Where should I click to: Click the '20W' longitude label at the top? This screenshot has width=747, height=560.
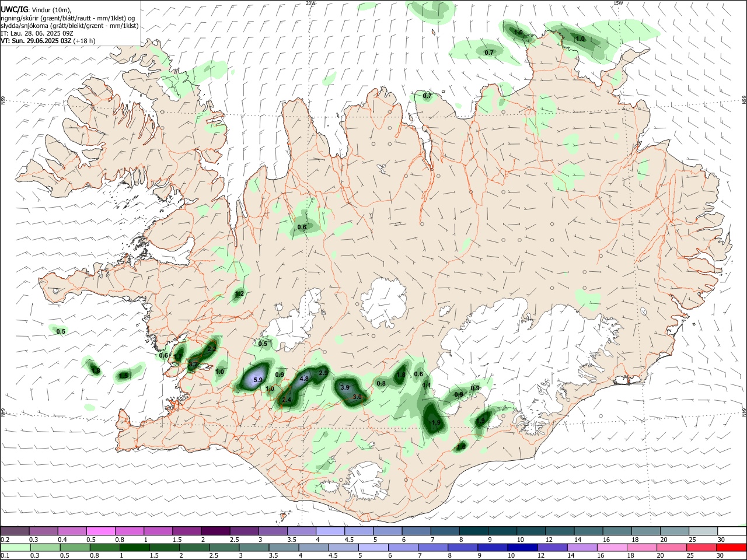point(311,3)
